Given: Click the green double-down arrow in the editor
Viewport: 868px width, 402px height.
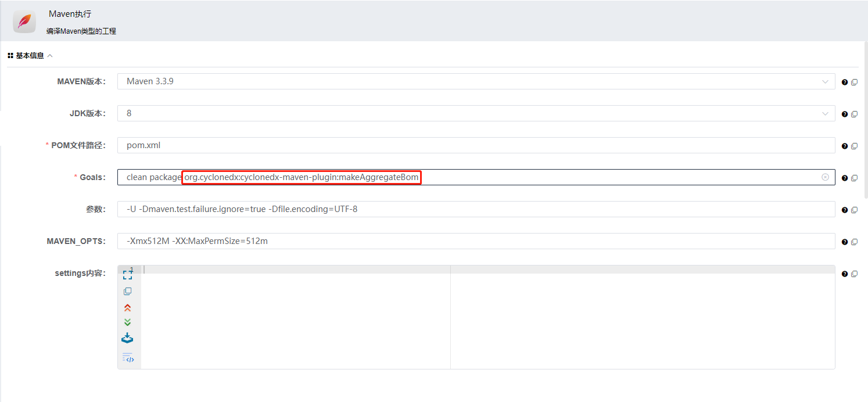Looking at the screenshot, I should [x=128, y=322].
